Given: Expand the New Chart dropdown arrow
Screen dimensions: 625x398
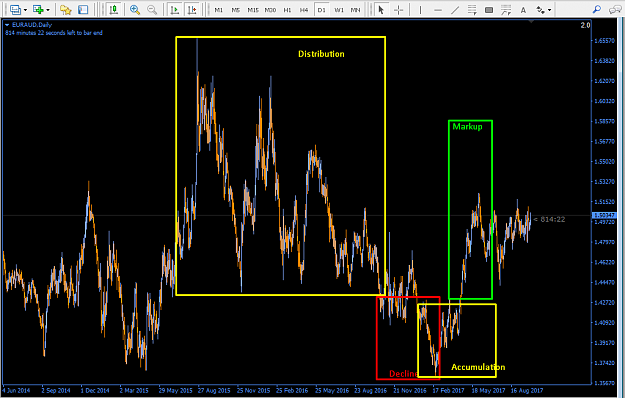Looking at the screenshot, I should tap(25, 10).
